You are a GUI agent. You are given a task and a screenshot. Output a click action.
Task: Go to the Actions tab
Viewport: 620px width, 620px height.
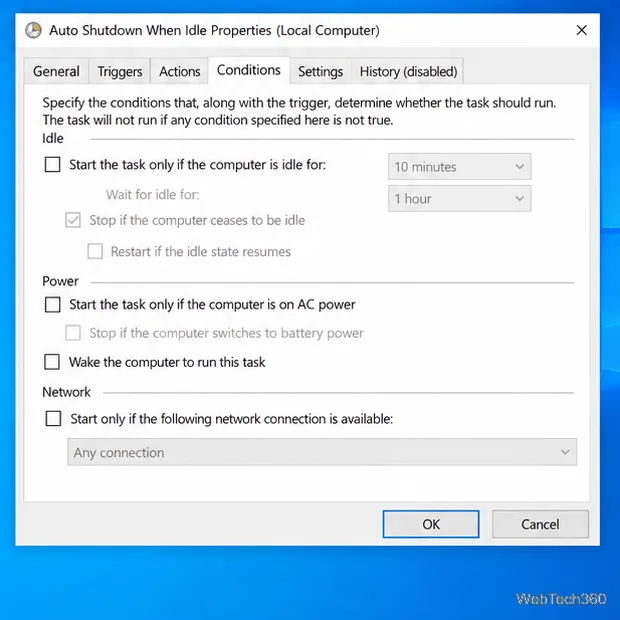point(180,72)
